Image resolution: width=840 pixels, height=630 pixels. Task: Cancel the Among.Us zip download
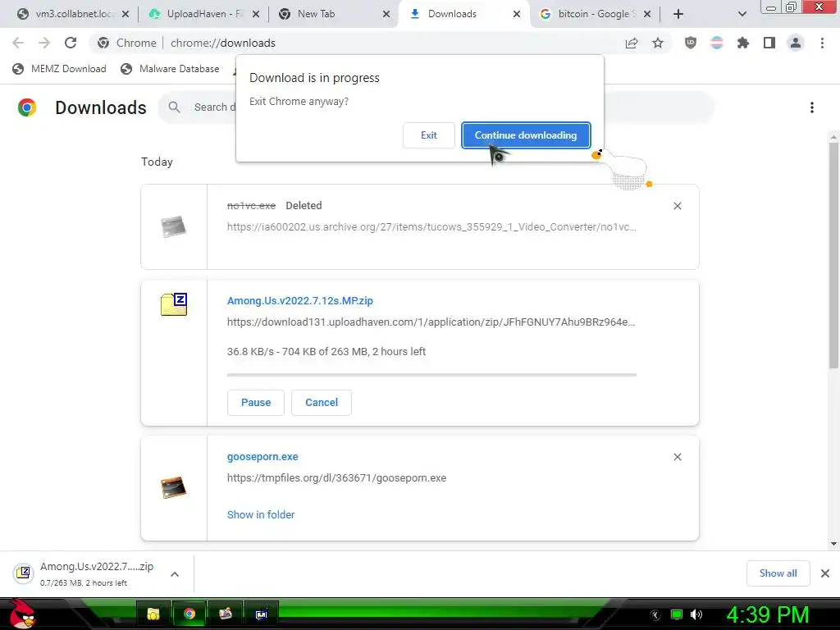322,402
